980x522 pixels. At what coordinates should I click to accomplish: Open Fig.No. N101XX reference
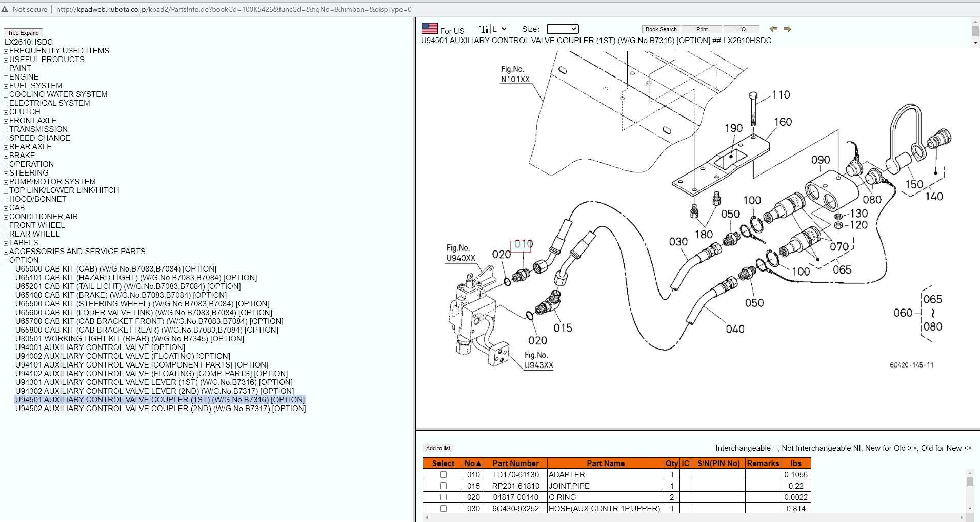[515, 74]
